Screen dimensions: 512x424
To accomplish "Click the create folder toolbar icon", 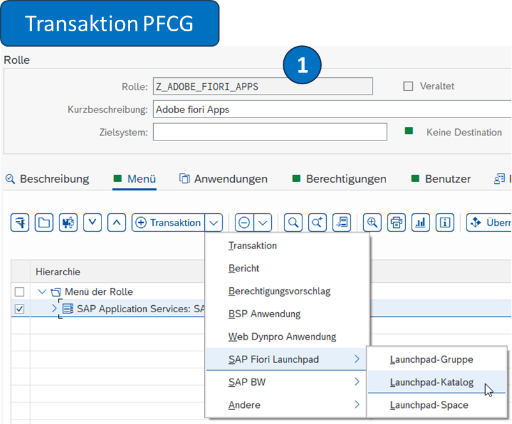I will point(44,222).
